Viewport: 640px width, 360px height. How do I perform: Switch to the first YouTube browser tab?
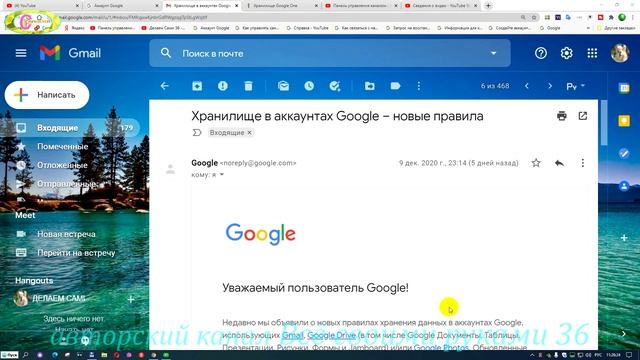42,6
